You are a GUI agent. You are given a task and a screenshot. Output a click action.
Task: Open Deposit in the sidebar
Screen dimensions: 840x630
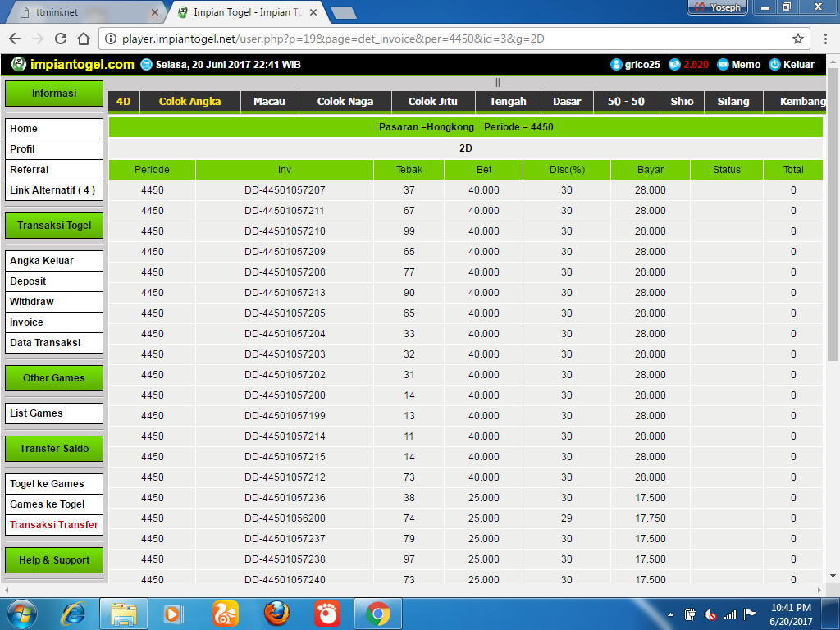click(28, 281)
